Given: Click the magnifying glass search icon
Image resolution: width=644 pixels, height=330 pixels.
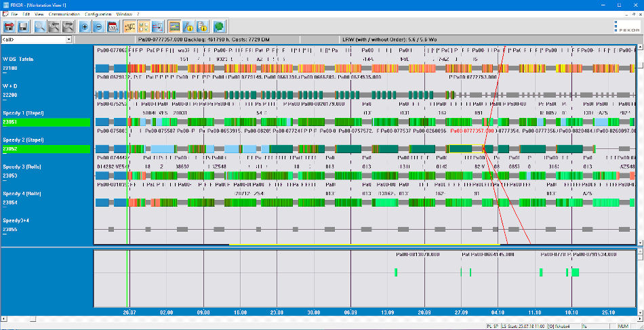Looking at the screenshot, I should 39,26.
